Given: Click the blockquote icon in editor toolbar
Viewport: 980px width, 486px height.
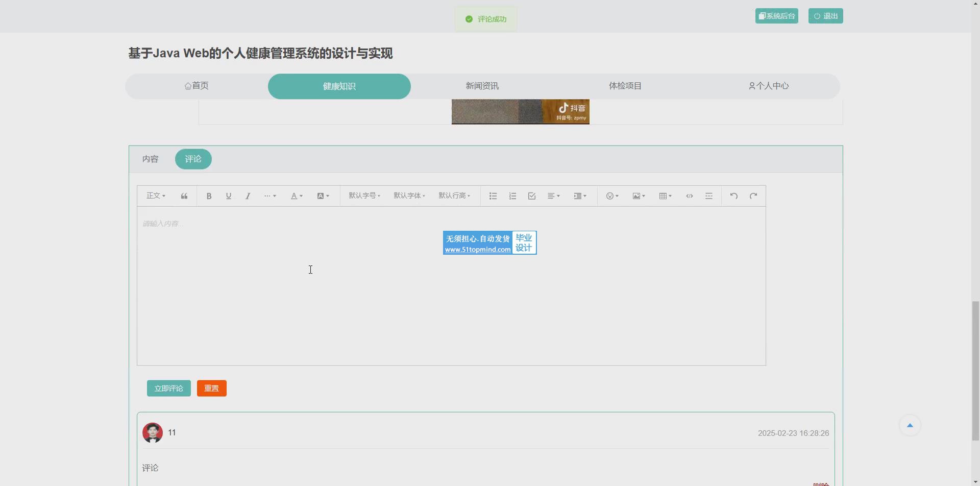Looking at the screenshot, I should pos(184,196).
